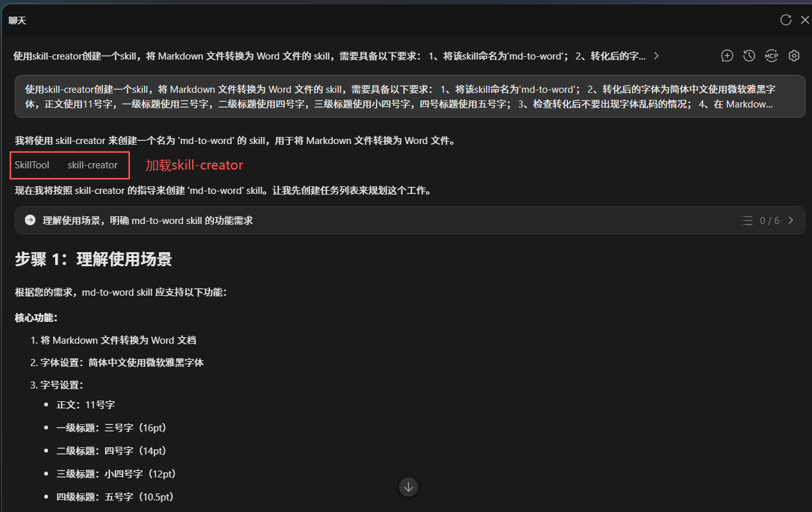Click '现在我将按照 skill-creator 的指导' paragraph

pyautogui.click(x=223, y=191)
